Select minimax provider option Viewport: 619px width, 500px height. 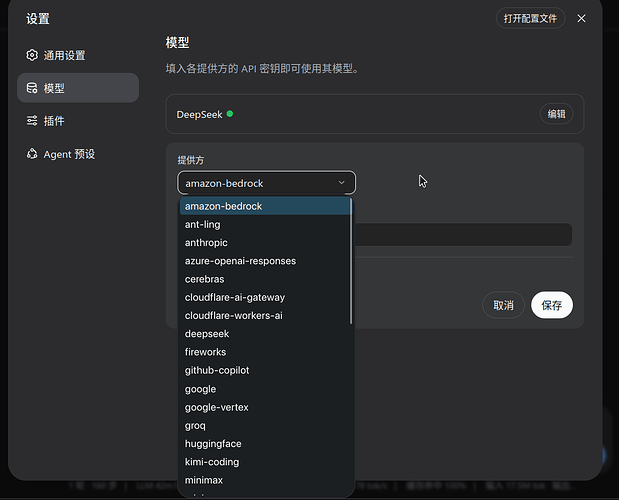265,480
